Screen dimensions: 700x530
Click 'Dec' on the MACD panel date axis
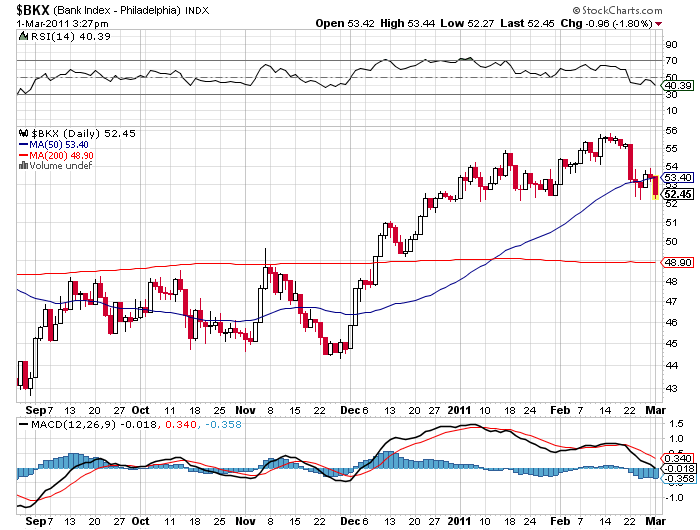pyautogui.click(x=350, y=521)
